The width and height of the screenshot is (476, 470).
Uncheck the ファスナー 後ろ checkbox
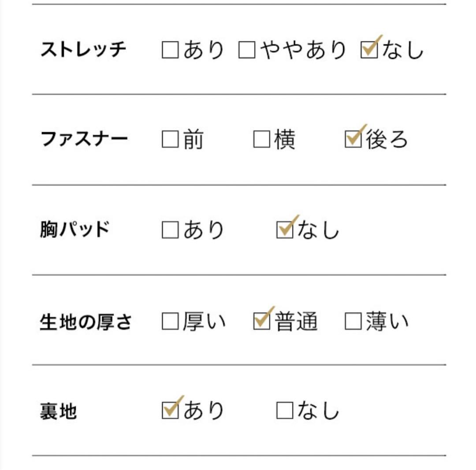coord(353,139)
